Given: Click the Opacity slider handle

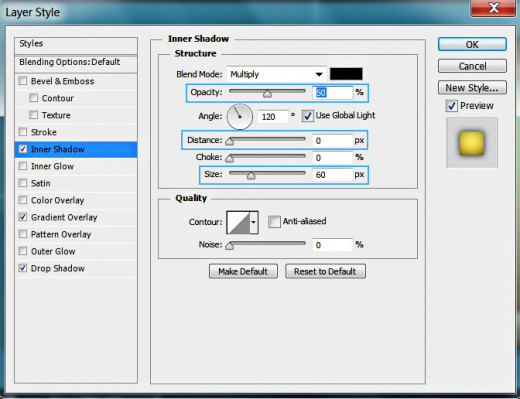Looking at the screenshot, I should pos(267,94).
